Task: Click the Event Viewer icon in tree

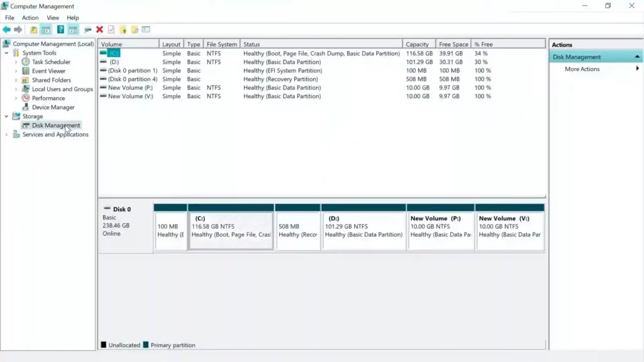Action: coord(25,70)
